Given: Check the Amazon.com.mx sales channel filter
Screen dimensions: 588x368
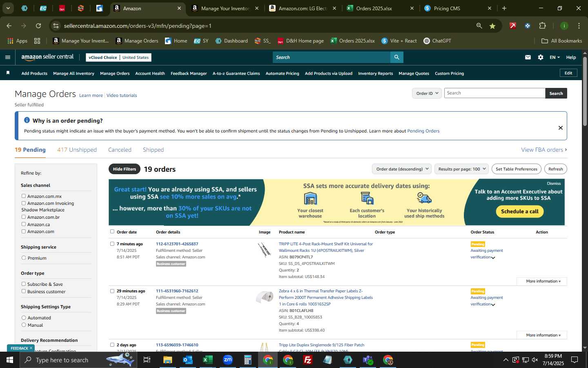Looking at the screenshot, I should tap(24, 196).
